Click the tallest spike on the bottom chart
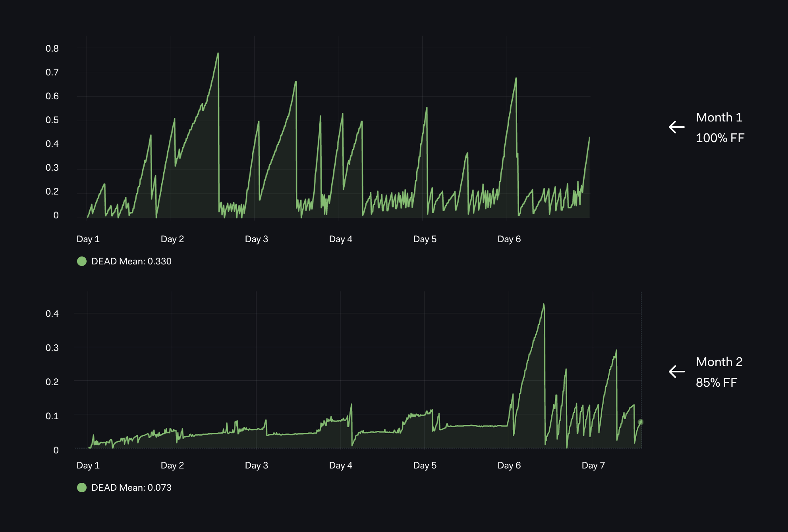 [x=544, y=305]
